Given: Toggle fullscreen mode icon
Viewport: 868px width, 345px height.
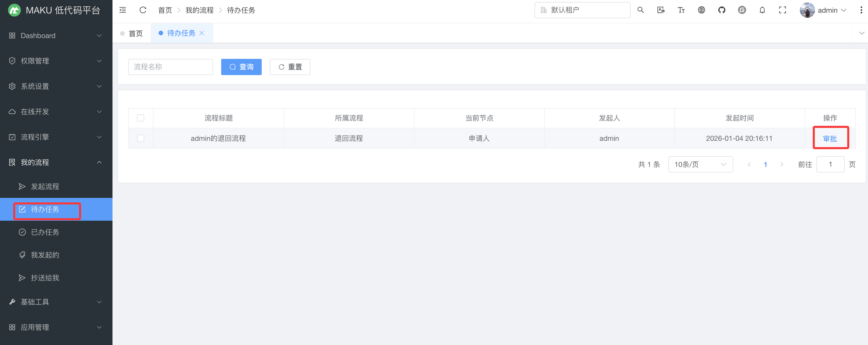Looking at the screenshot, I should click(782, 10).
